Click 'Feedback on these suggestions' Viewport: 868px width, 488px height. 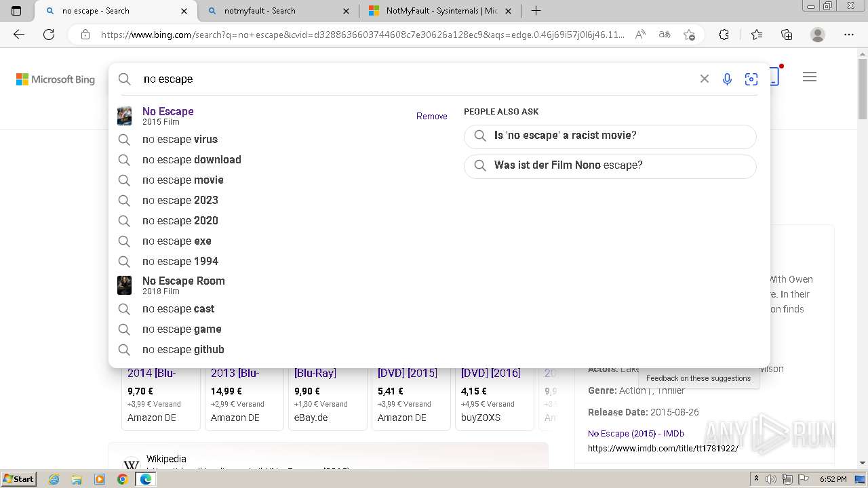(698, 378)
